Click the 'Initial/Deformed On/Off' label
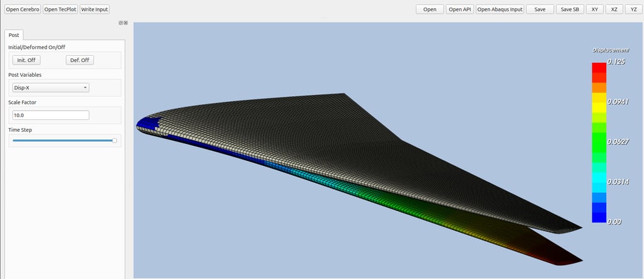The image size is (644, 279). 37,47
